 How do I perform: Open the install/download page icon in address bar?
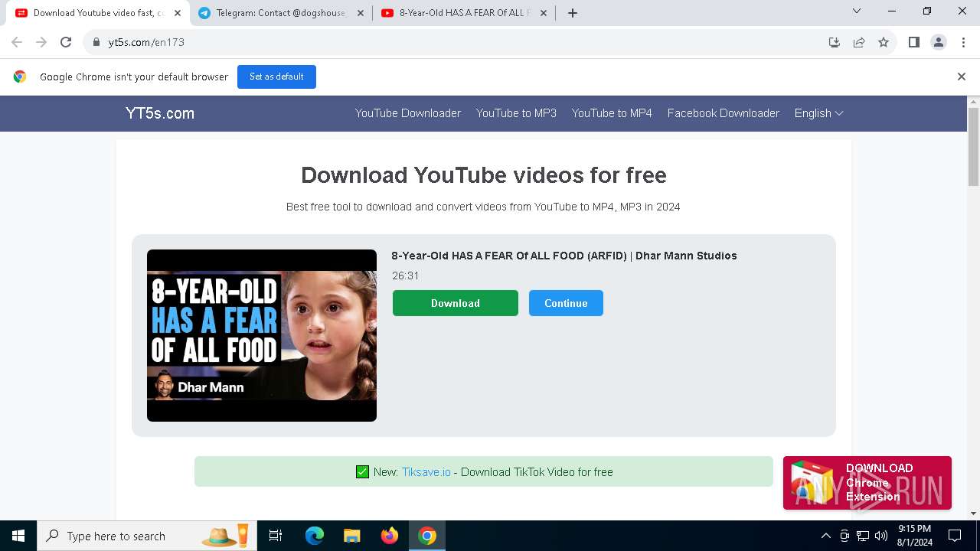tap(835, 42)
